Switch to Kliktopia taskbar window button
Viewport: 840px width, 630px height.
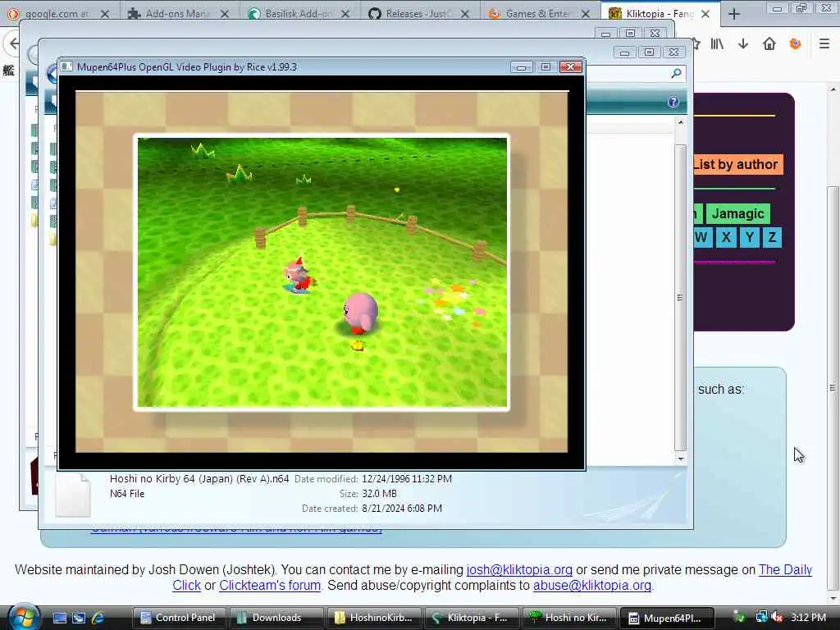(472, 618)
